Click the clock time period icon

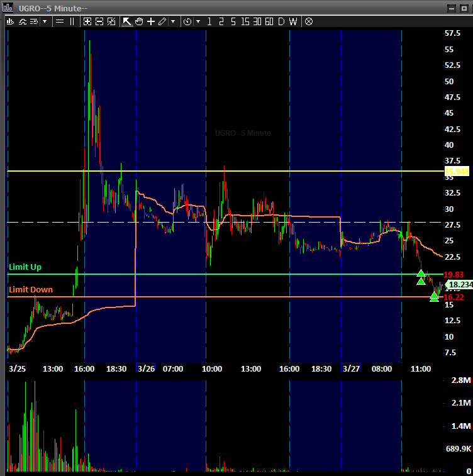point(187,21)
